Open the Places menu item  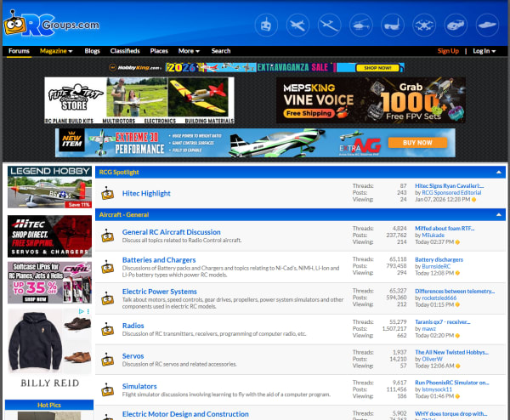159,51
